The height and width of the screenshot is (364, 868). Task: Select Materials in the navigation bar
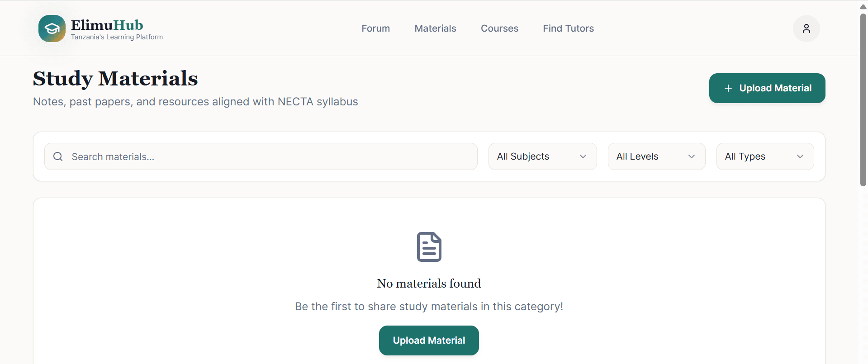pyautogui.click(x=435, y=28)
